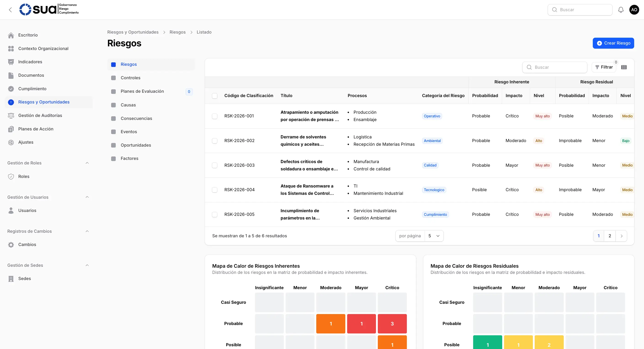Viewport: 644px width, 349px height.
Task: Collapse the Gestión de Usuarios section
Action: click(x=87, y=197)
